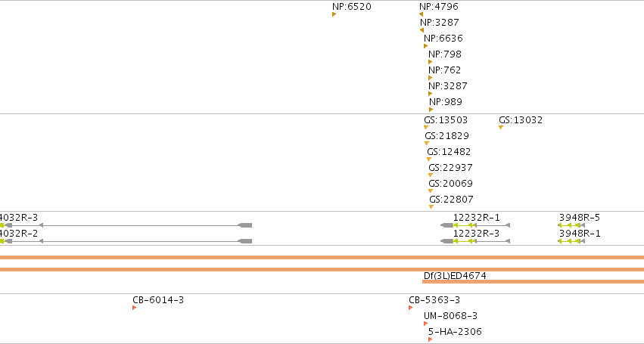Select NP:3287 marker directly below NP:4796
Viewport: 644px width, 344px height.
(422, 30)
